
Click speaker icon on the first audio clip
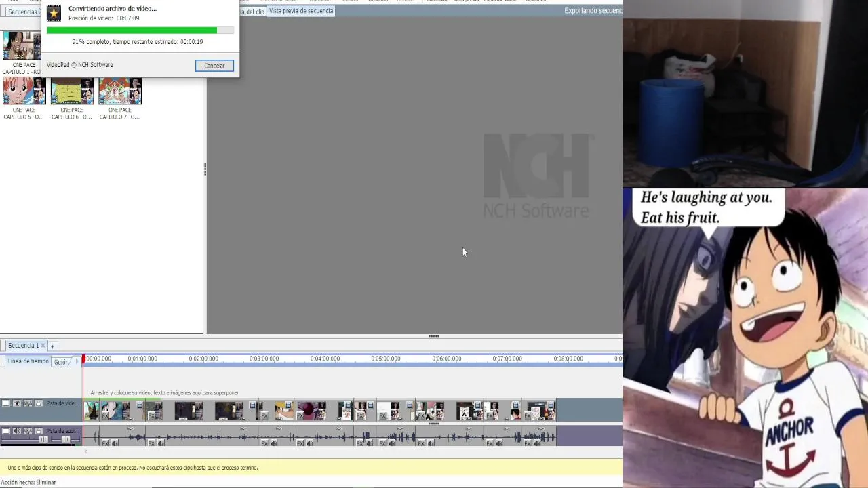tap(115, 443)
